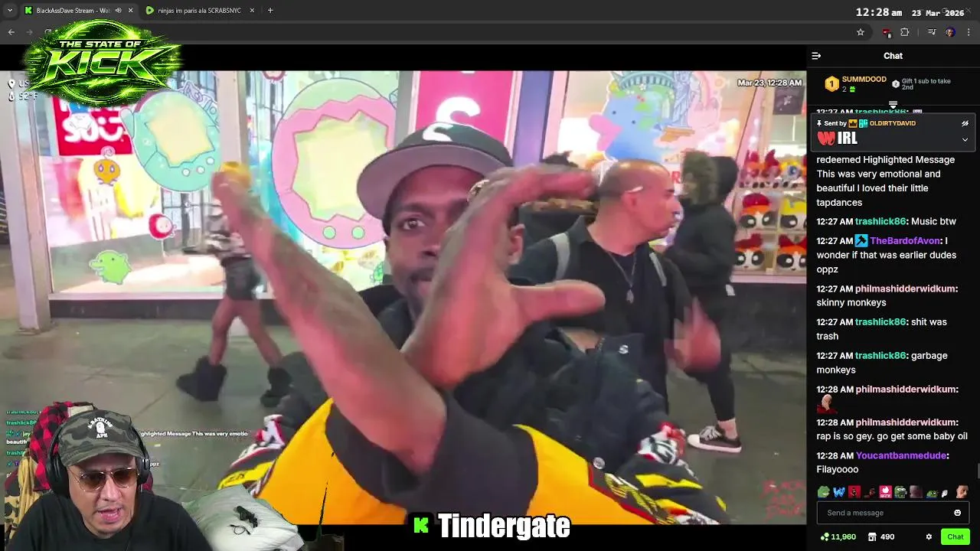Click the W emote in pinned IRL message
This screenshot has height=551, width=980.
[x=826, y=139]
